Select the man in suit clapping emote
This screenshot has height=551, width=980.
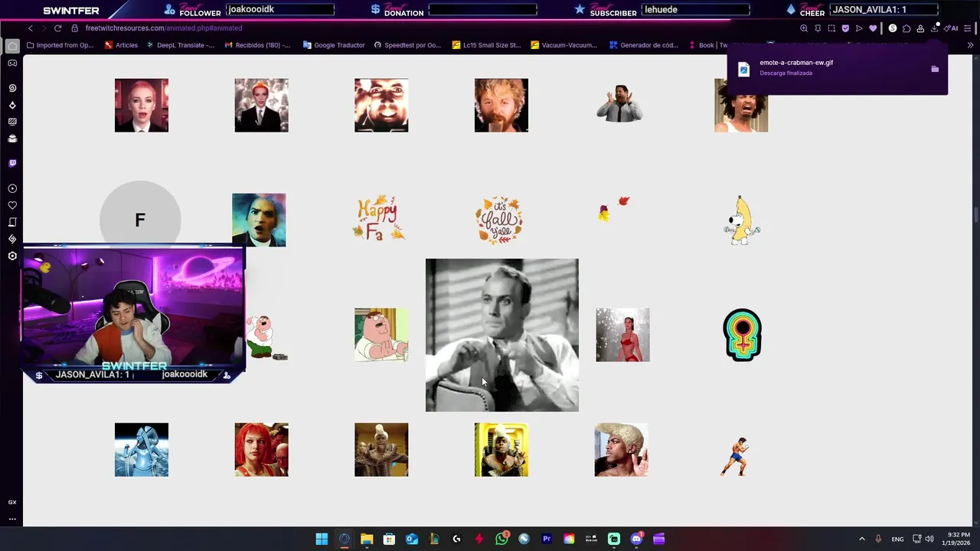619,104
